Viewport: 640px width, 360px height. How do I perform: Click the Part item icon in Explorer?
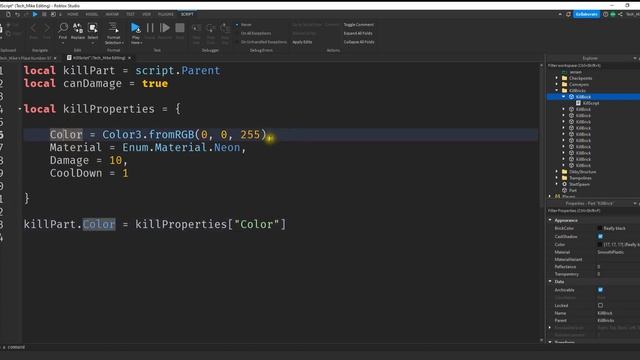point(564,191)
